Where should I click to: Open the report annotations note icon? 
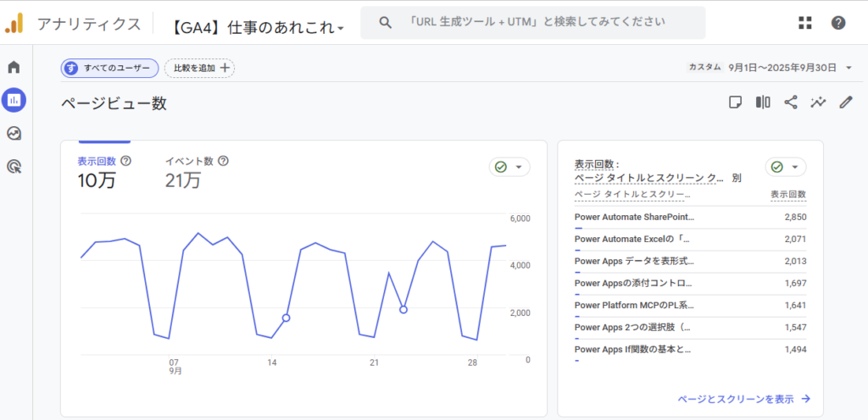[736, 102]
